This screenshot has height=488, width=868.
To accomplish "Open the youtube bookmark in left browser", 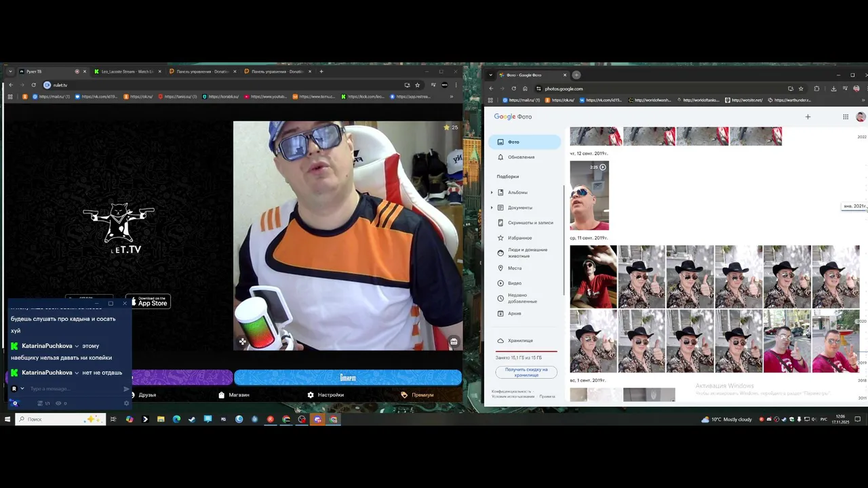I will (266, 96).
